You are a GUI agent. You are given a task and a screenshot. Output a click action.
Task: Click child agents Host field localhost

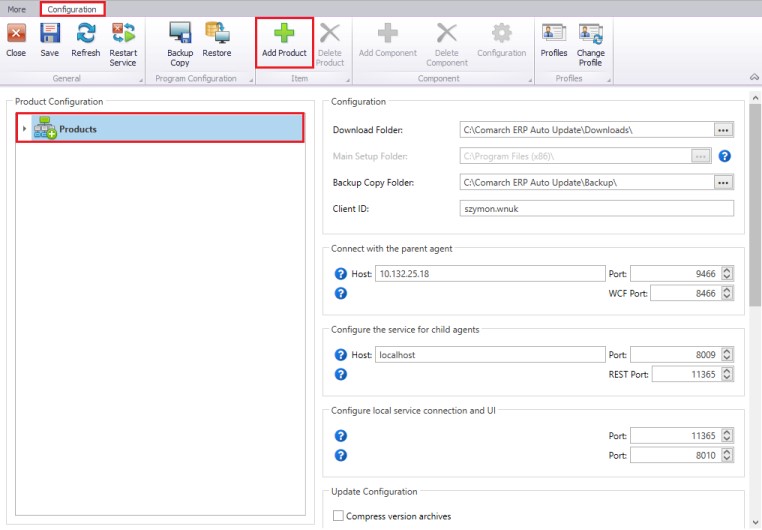click(490, 355)
